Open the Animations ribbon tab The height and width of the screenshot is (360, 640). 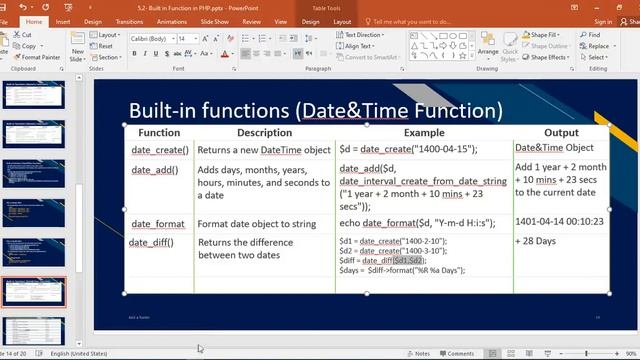pyautogui.click(x=172, y=22)
